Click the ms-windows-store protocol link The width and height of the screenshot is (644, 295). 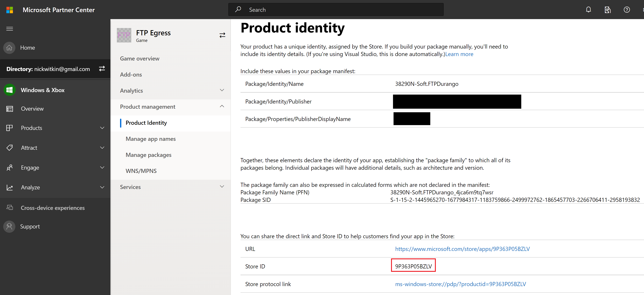[460, 284]
